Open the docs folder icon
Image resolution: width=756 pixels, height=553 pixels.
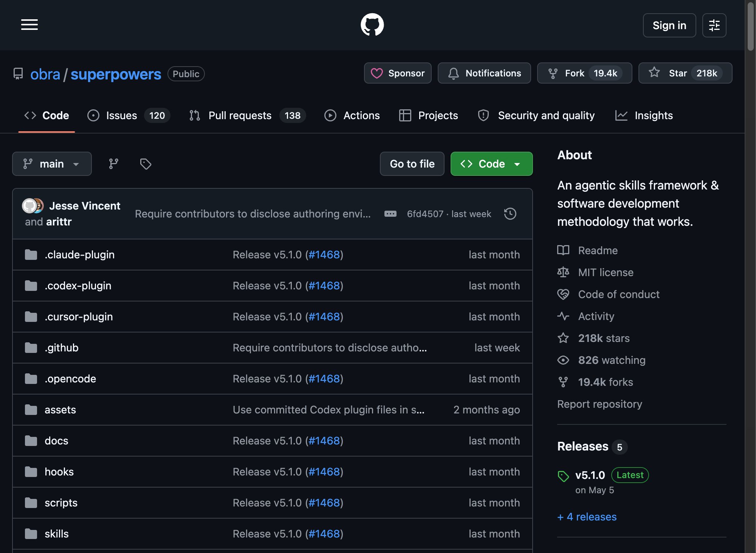(31, 441)
